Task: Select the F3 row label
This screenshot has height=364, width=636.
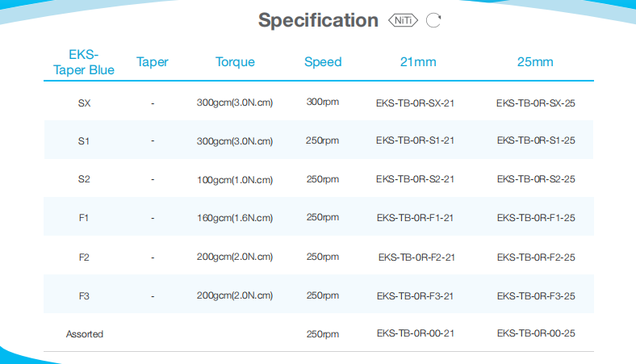Action: click(84, 296)
